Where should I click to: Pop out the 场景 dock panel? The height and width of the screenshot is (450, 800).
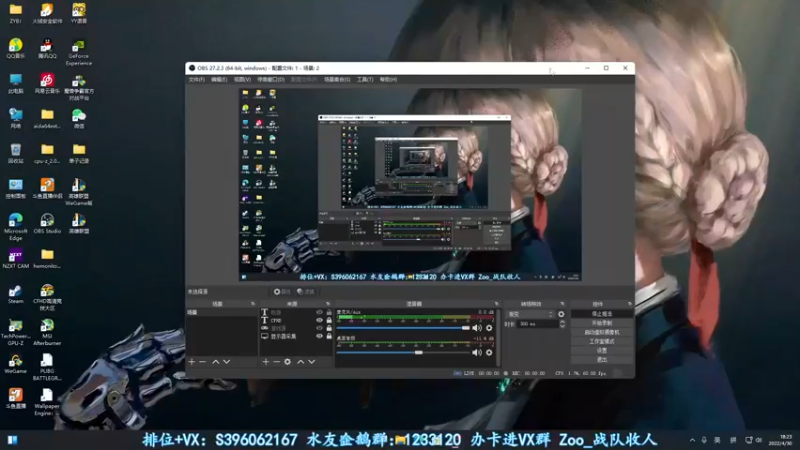point(253,304)
